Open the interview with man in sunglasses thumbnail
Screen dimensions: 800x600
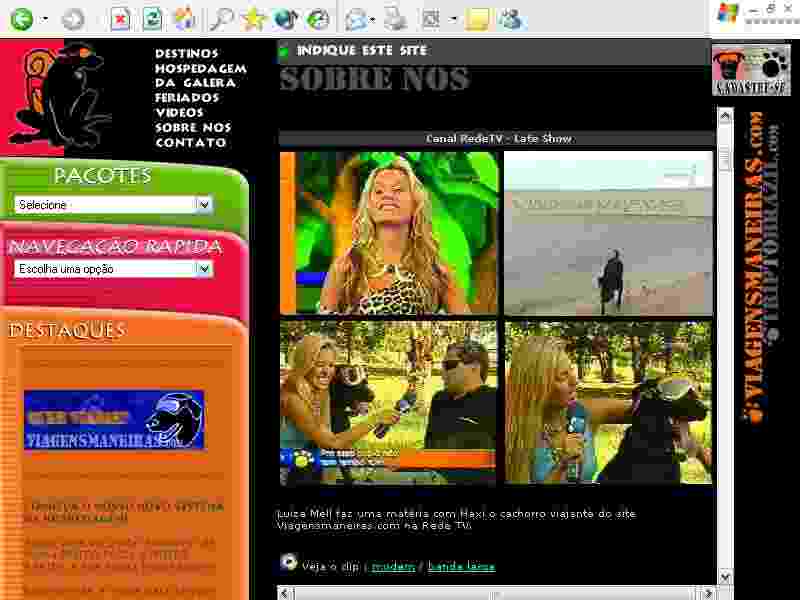coord(389,403)
